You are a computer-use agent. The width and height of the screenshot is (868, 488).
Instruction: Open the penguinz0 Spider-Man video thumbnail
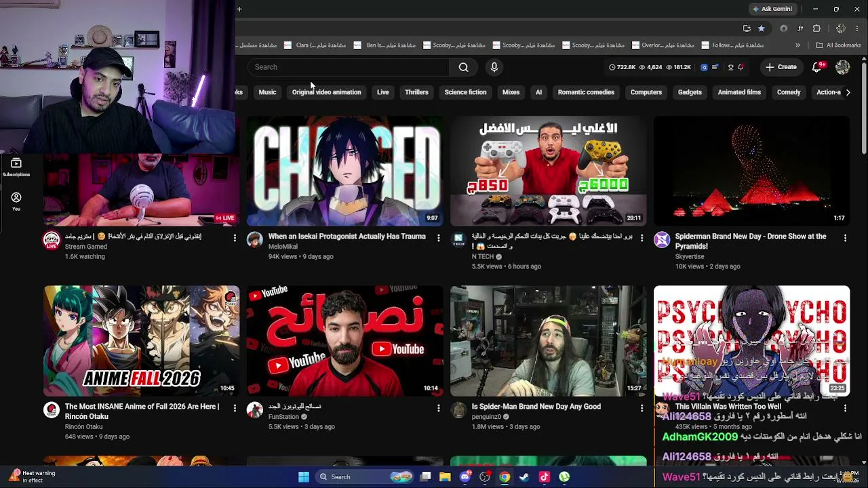click(549, 341)
